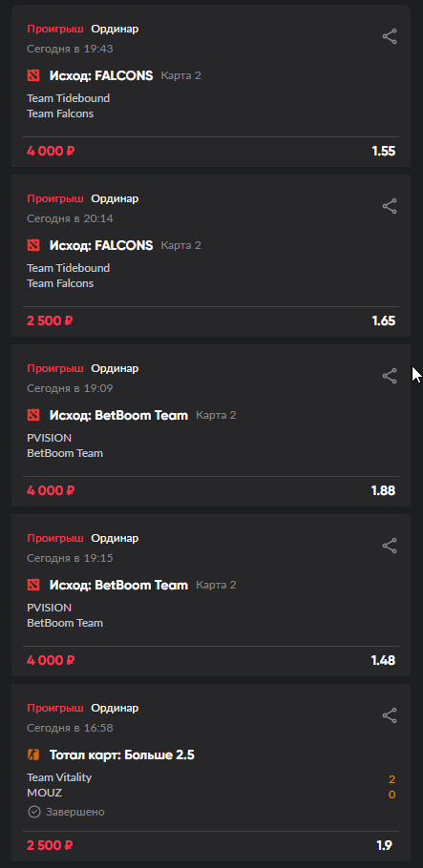Viewport: 423px width, 868px height.
Task: Open Тотал карт: Больше 2.5 bet title
Action: (x=122, y=755)
